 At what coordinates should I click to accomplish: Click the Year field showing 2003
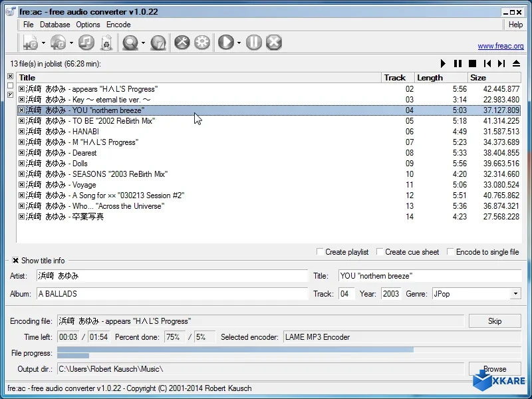(391, 294)
